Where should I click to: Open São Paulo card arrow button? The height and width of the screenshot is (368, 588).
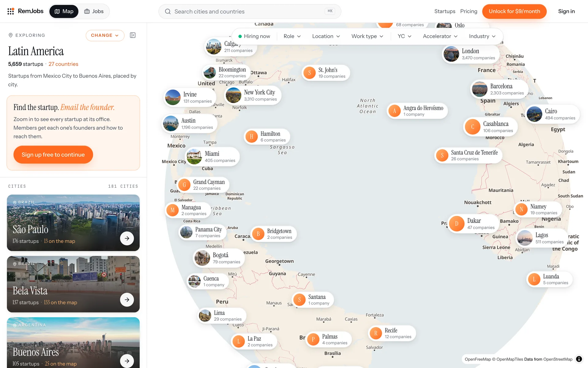(x=127, y=238)
